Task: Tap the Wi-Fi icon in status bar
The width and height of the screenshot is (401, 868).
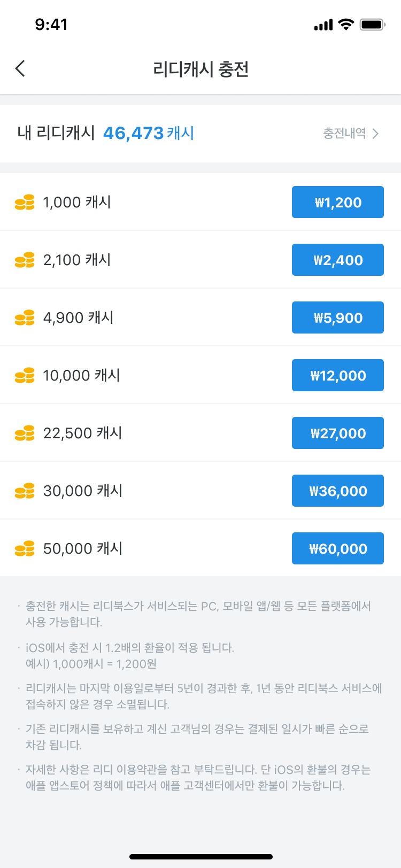Action: [346, 25]
